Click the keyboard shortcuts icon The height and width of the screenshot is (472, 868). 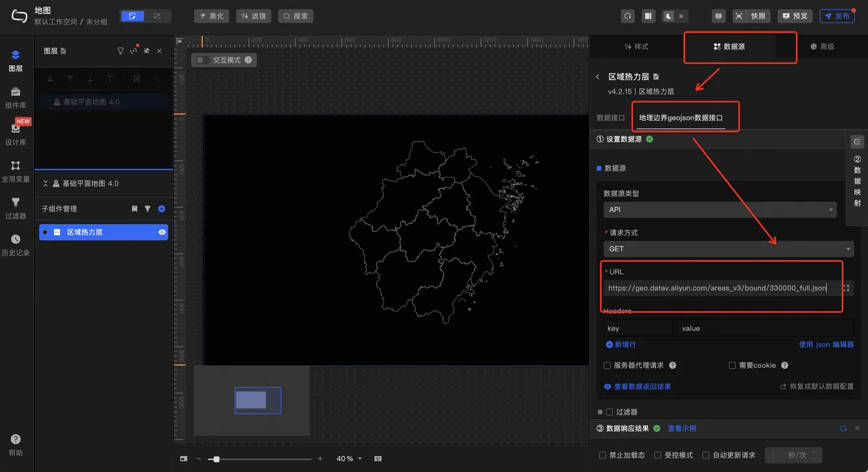click(x=378, y=458)
